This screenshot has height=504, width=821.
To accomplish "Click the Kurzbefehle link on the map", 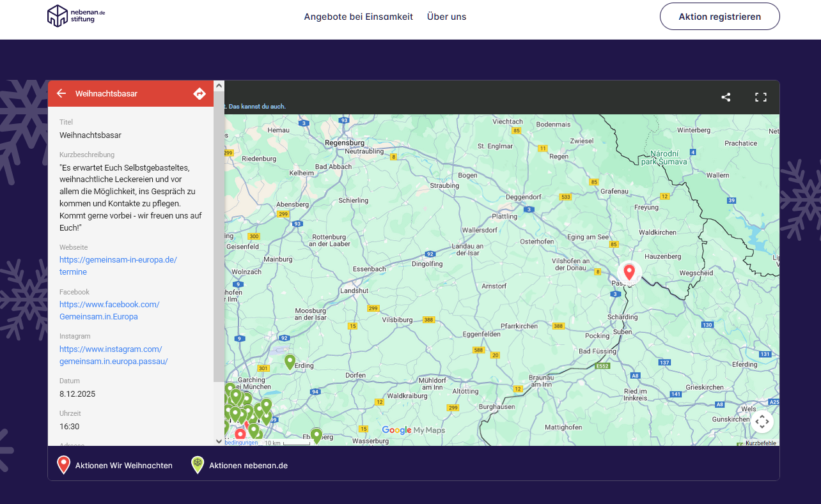I will pyautogui.click(x=760, y=443).
